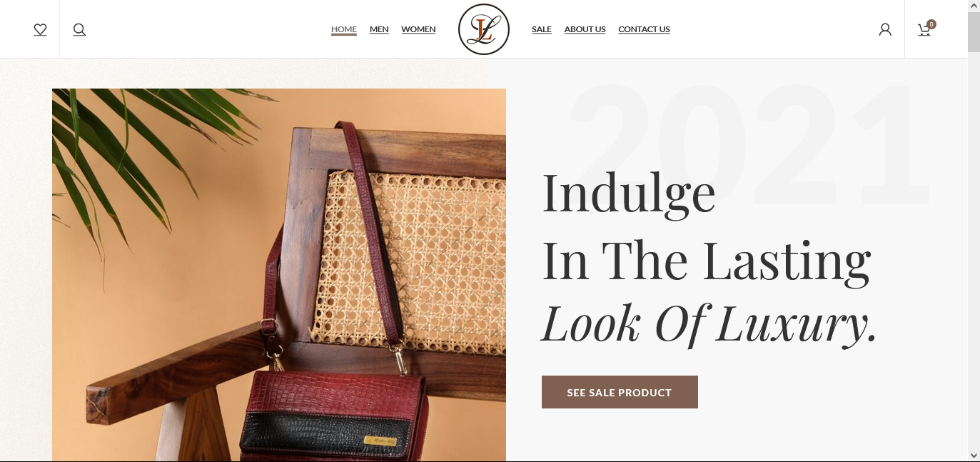Open the MEN menu item
Screen dimensions: 980x462
pyautogui.click(x=379, y=29)
